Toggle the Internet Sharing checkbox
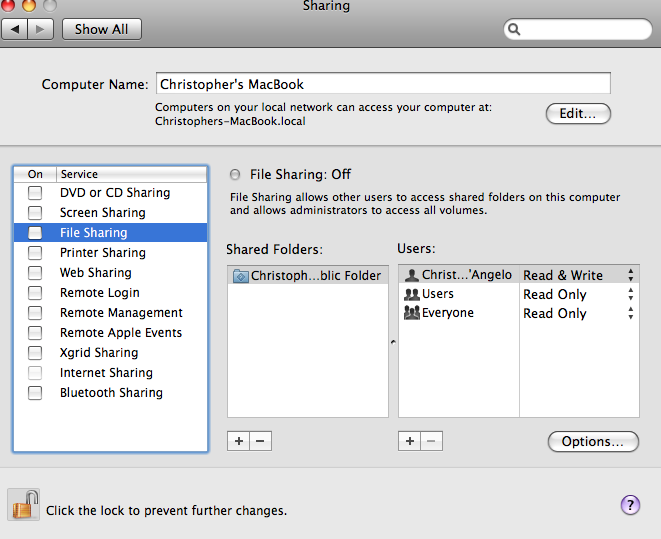Screen dimensions: 661x539 [35, 373]
